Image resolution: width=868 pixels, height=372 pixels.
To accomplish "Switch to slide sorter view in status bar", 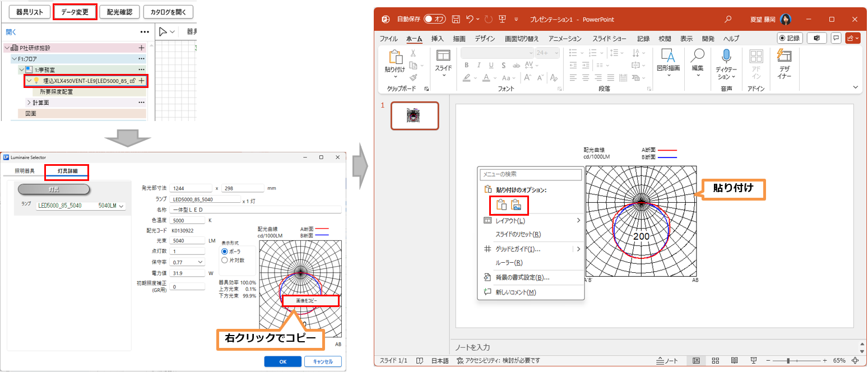I will coord(716,360).
